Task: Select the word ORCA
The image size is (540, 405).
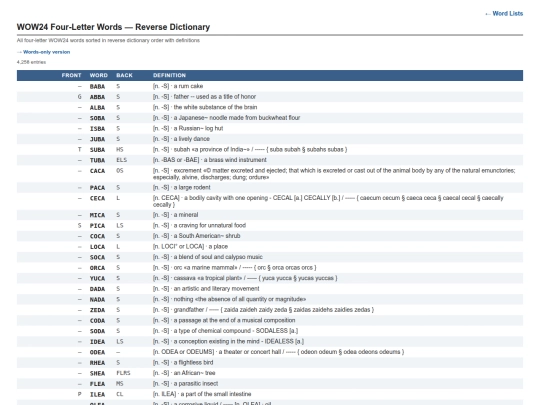Action: 97,268
